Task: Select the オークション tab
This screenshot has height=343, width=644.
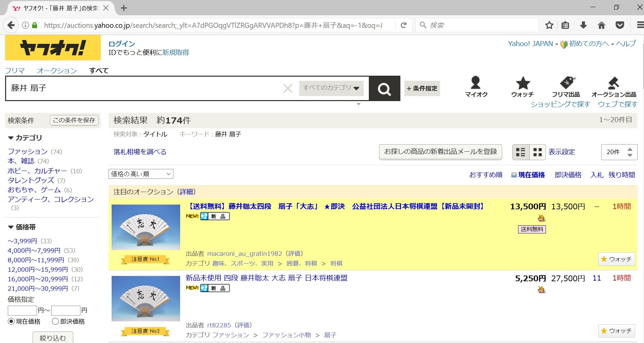Action: click(x=57, y=71)
